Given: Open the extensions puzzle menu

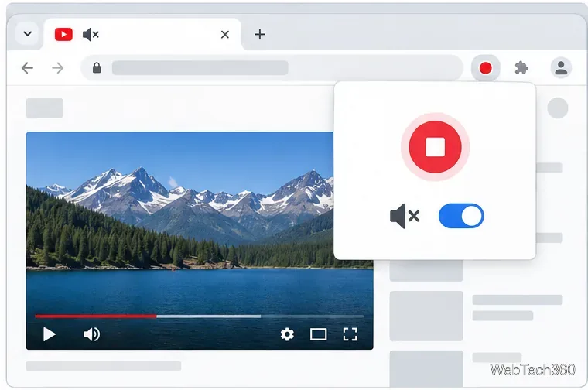Looking at the screenshot, I should (x=521, y=68).
